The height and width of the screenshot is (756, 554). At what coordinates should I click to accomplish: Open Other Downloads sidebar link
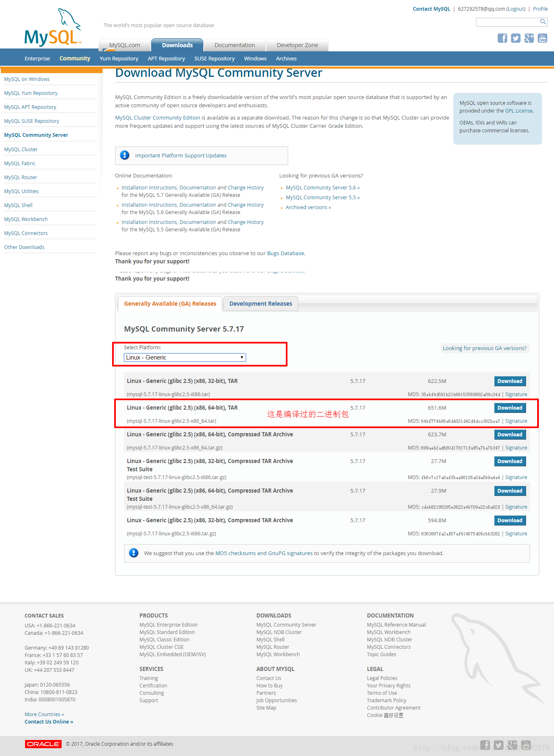click(x=24, y=247)
